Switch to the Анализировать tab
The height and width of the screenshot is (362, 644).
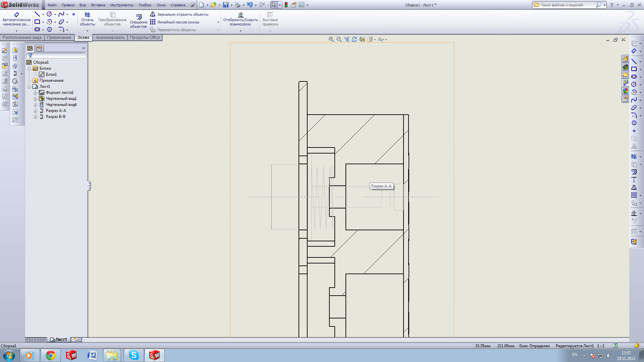point(110,38)
